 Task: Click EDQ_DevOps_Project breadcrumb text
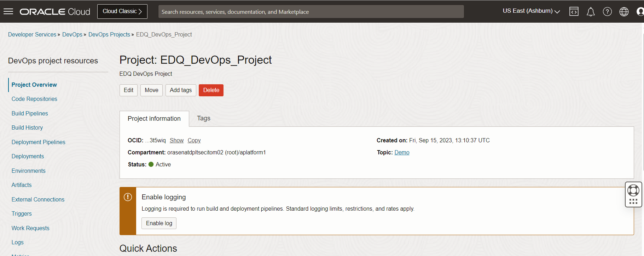pyautogui.click(x=164, y=34)
